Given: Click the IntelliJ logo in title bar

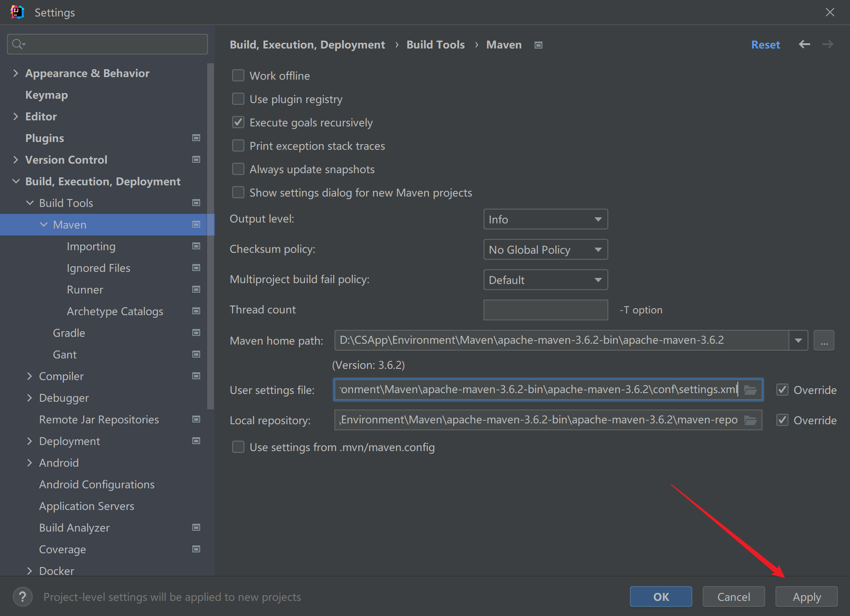Looking at the screenshot, I should click(17, 12).
